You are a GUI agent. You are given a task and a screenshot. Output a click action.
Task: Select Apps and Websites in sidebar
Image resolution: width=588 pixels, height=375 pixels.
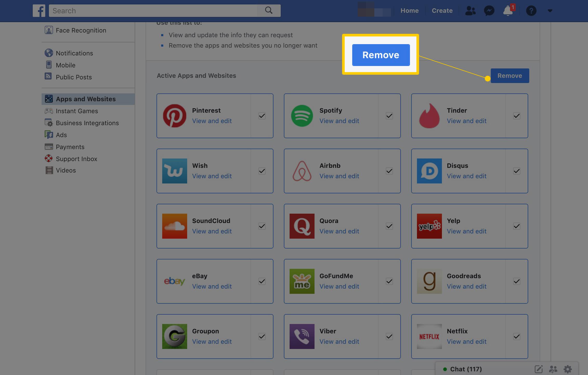pos(88,99)
